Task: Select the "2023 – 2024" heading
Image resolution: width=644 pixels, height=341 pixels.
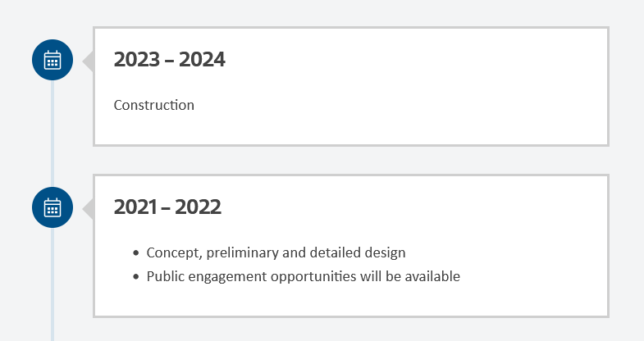Action: pyautogui.click(x=169, y=59)
